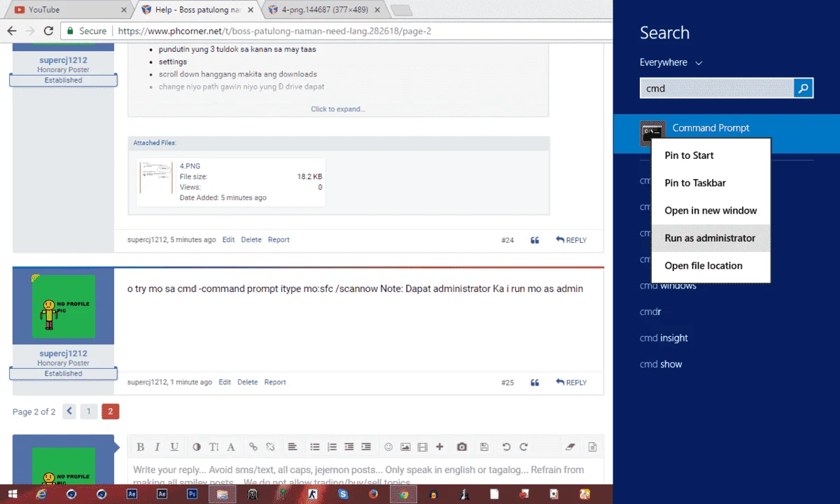Undo last edit in reply editor
This screenshot has width=840, height=504.
506,447
